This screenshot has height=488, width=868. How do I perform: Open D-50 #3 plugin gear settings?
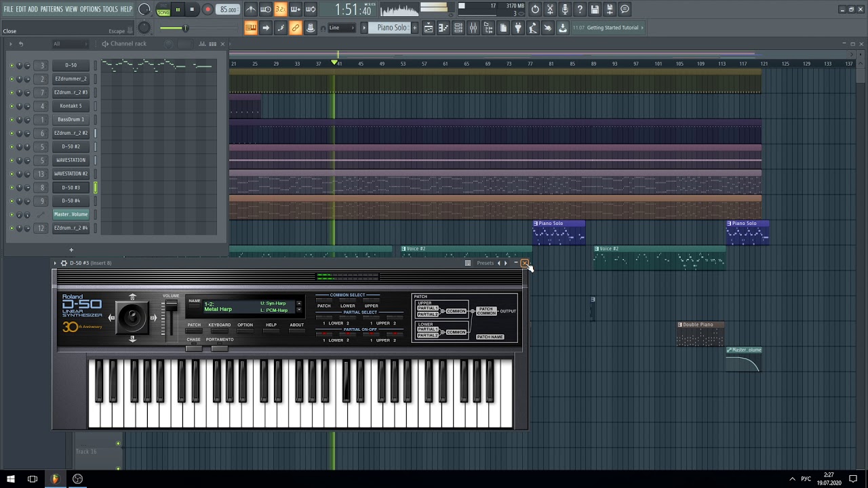tap(64, 263)
